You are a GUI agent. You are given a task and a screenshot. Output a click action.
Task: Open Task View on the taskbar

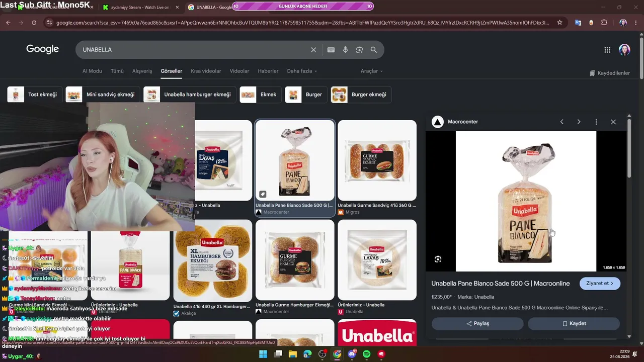point(278,354)
